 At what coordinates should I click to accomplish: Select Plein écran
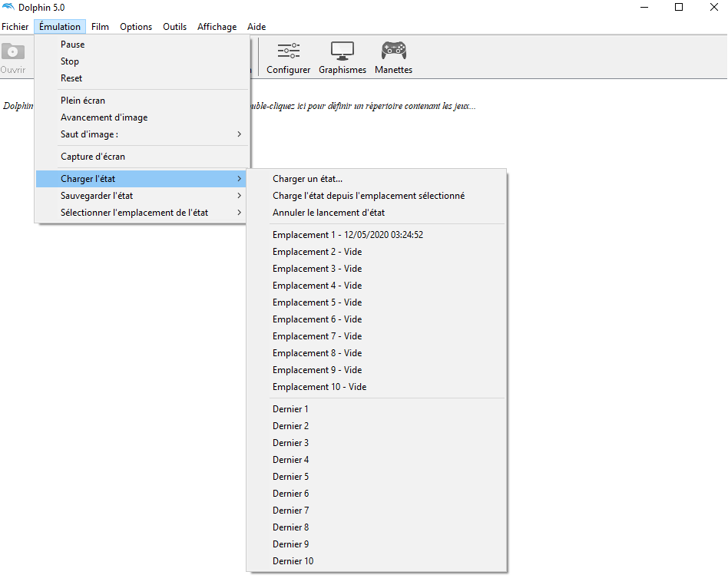pyautogui.click(x=141, y=101)
